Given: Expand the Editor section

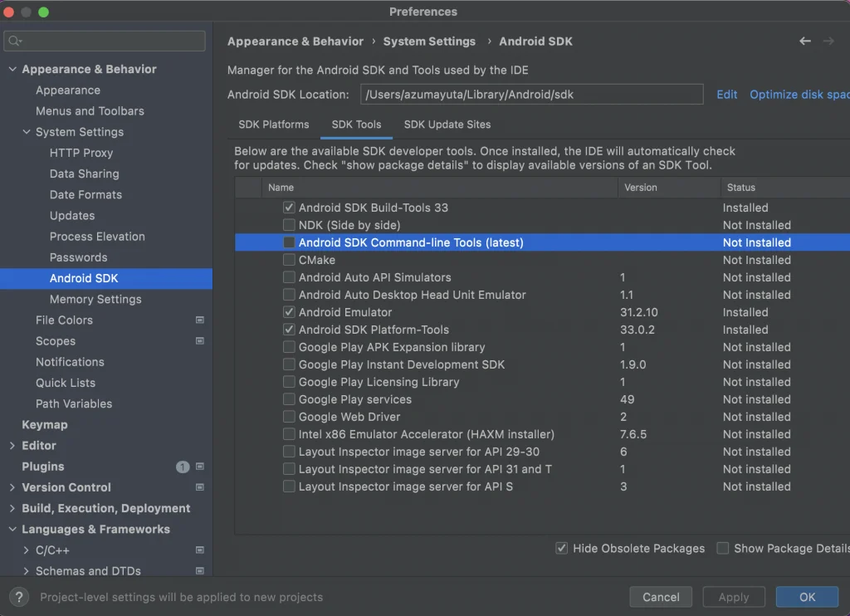Looking at the screenshot, I should (x=12, y=445).
